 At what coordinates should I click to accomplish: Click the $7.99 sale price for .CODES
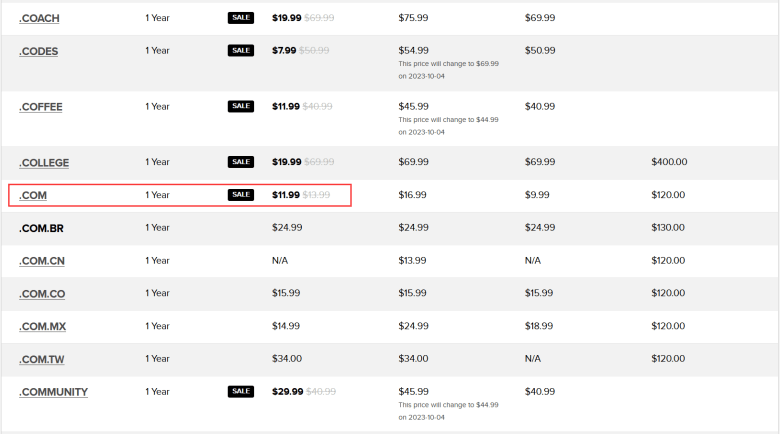(x=283, y=50)
